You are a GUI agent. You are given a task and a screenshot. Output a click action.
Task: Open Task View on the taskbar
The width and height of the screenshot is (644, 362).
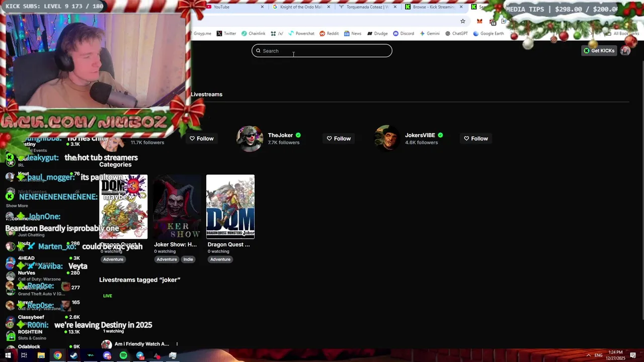[24, 355]
